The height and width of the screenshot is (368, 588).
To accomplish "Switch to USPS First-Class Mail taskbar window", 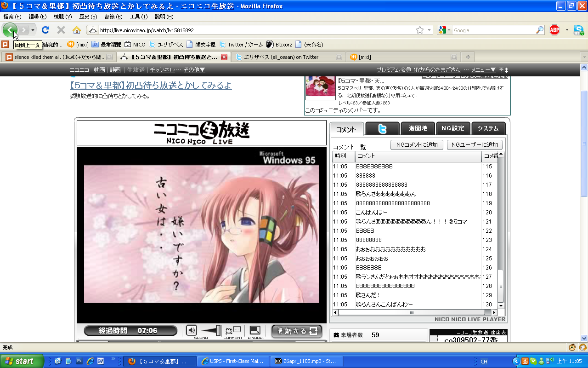I will (233, 361).
